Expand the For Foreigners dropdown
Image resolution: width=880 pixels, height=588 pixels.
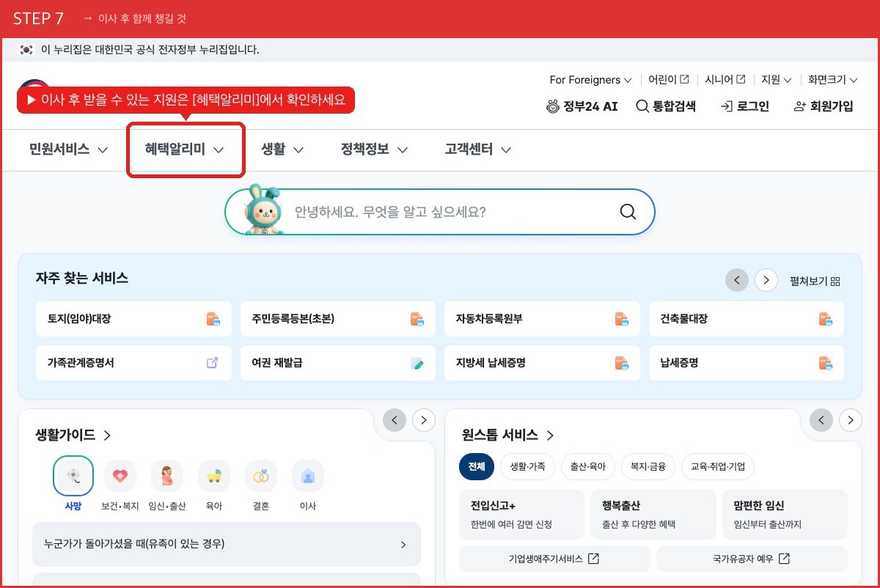[x=590, y=79]
